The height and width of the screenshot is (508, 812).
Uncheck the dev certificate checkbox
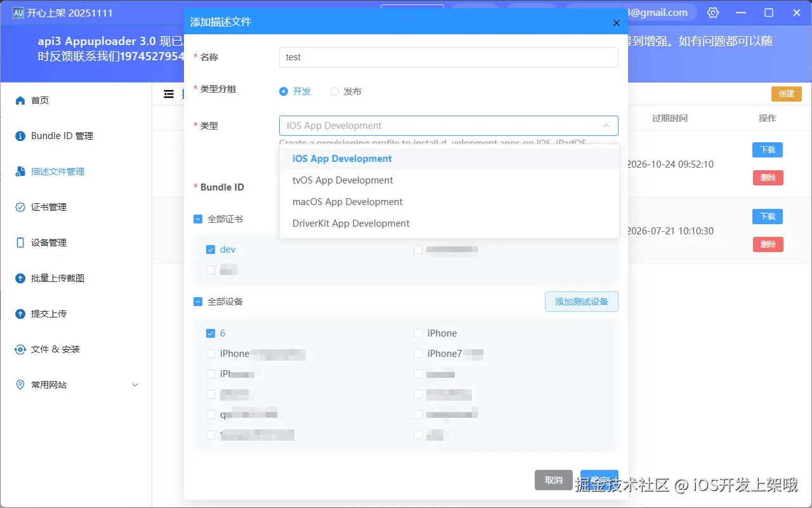point(211,250)
